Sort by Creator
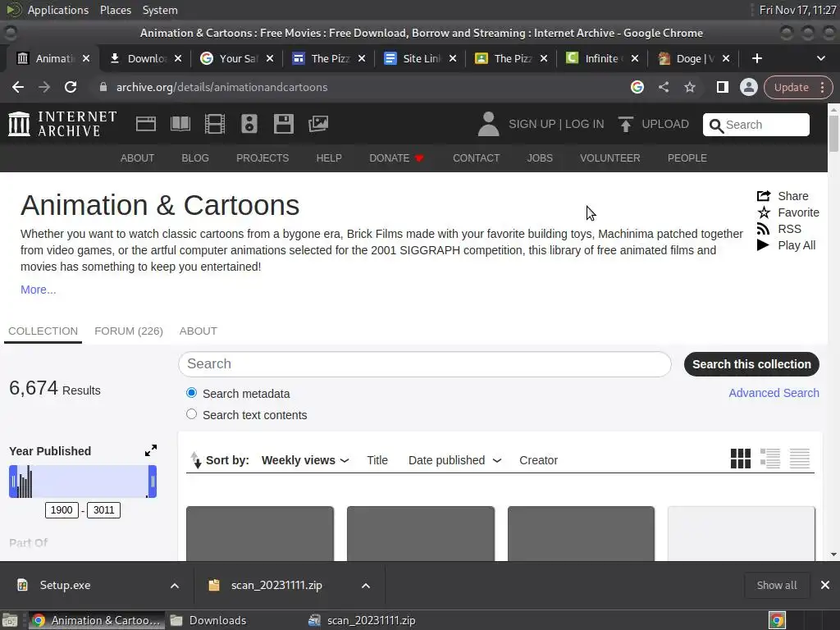Screen dimensions: 840x630 [538, 460]
